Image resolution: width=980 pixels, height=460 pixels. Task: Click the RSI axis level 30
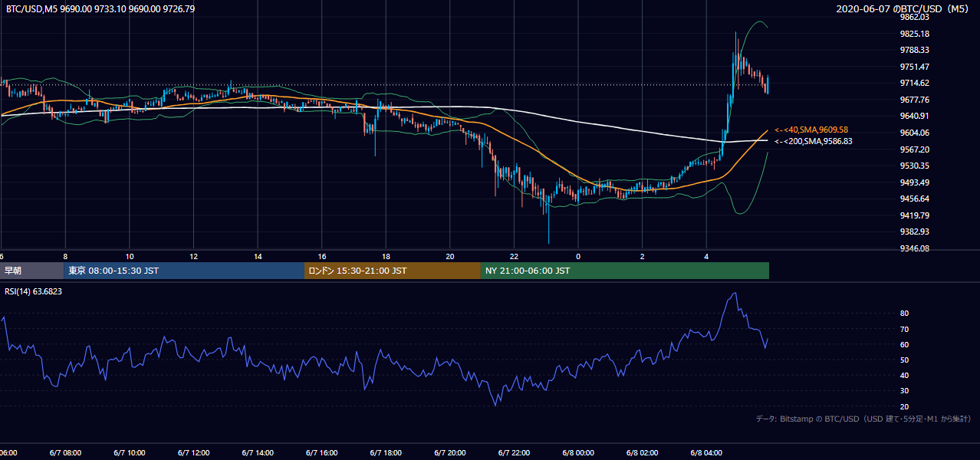(904, 391)
